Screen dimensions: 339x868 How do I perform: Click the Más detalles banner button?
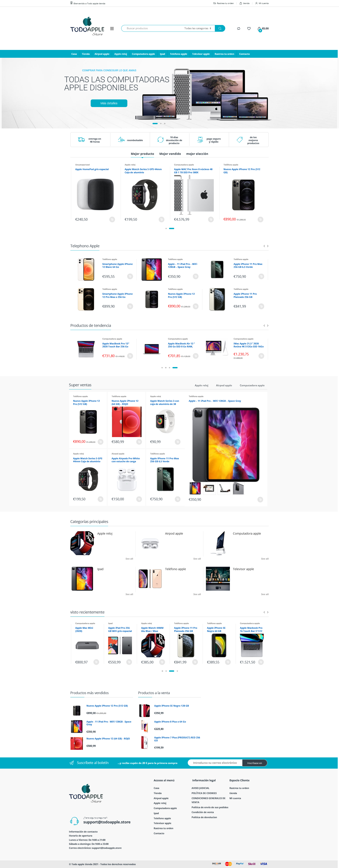109,103
